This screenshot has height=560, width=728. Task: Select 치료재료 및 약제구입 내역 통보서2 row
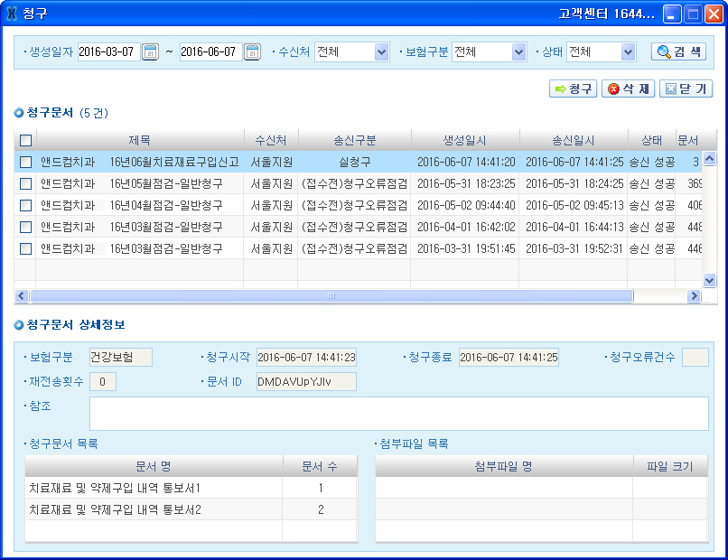(x=154, y=509)
